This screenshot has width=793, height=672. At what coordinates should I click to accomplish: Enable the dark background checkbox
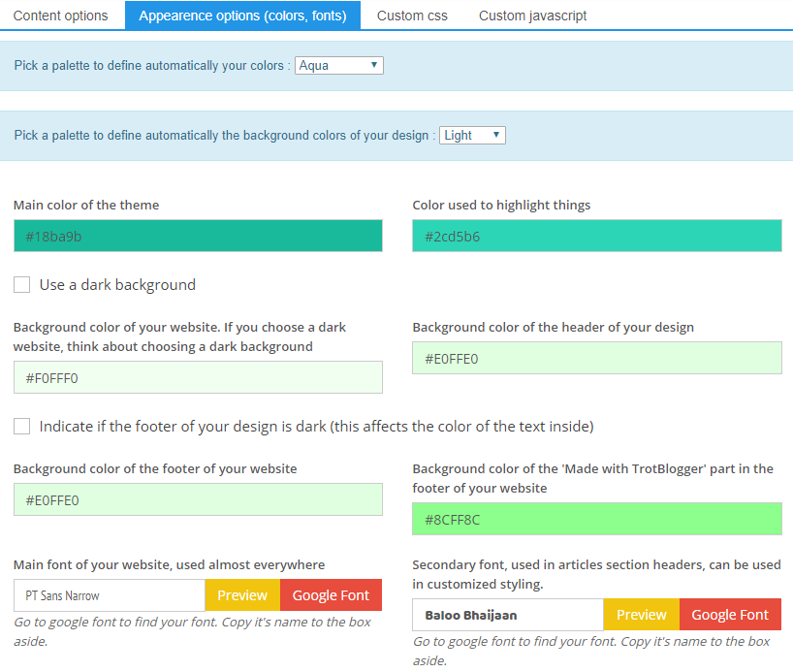point(21,284)
